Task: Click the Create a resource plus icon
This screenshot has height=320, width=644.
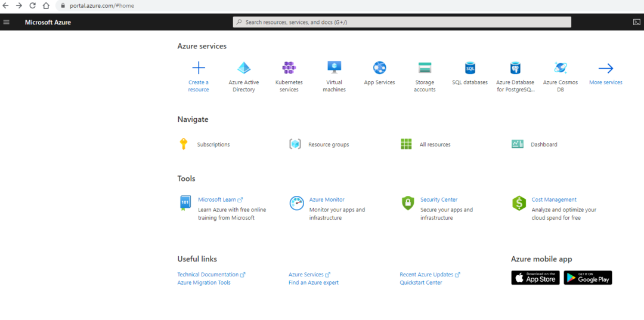Action: coord(199,68)
